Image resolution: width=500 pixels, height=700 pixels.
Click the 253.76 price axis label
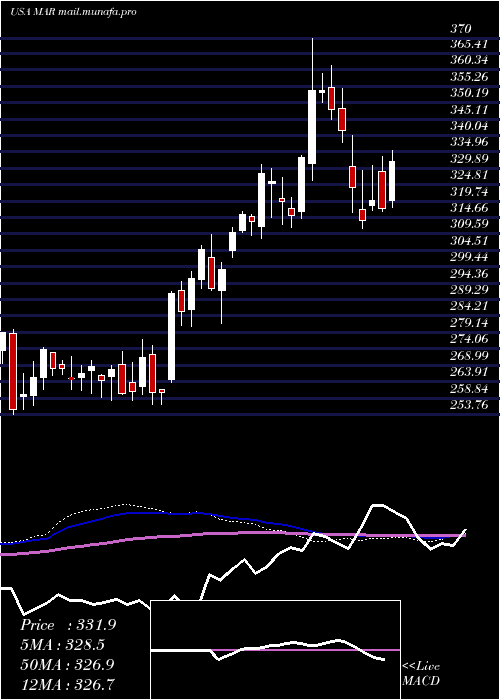pyautogui.click(x=468, y=405)
